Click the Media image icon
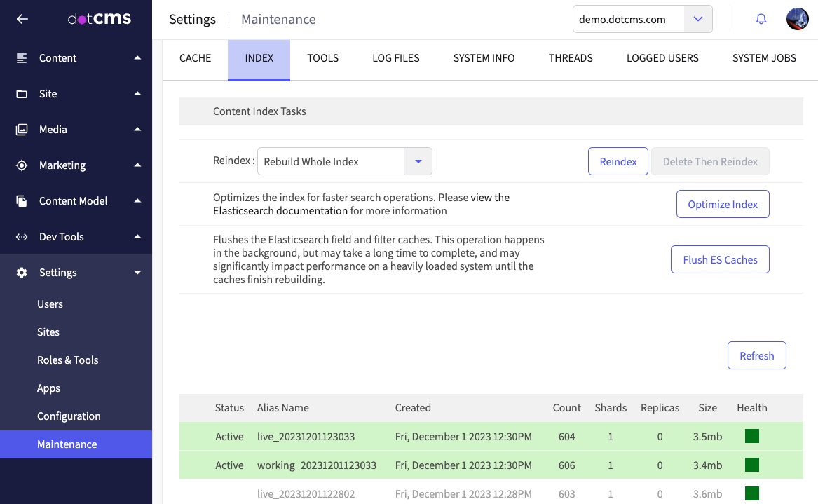 coord(22,130)
